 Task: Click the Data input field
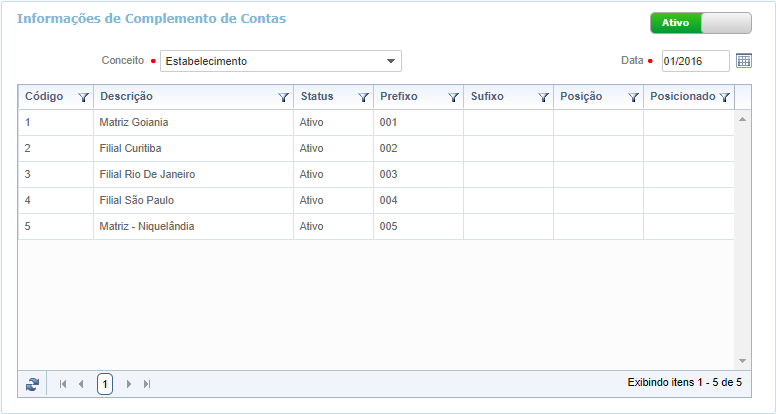click(694, 61)
